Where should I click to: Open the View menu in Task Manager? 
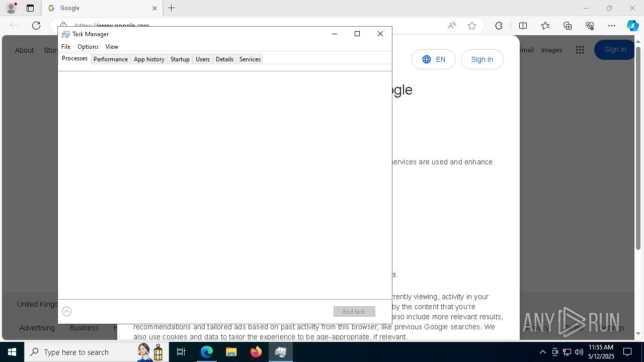[x=112, y=46]
